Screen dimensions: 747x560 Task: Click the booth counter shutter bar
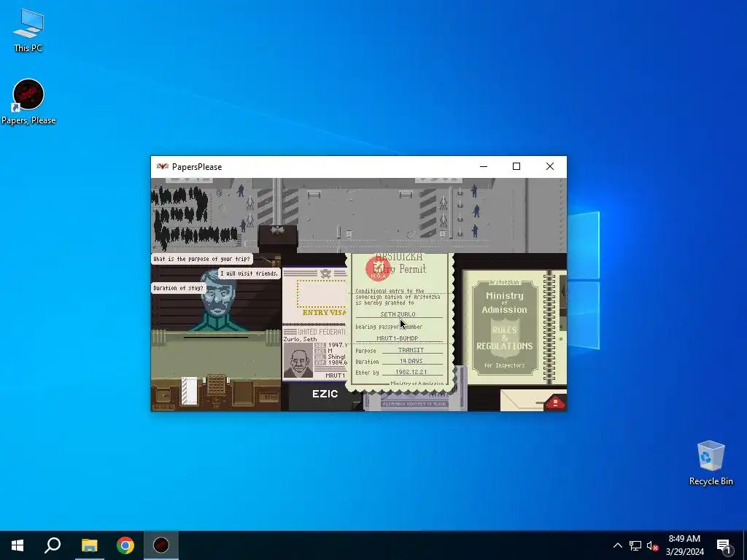216,338
